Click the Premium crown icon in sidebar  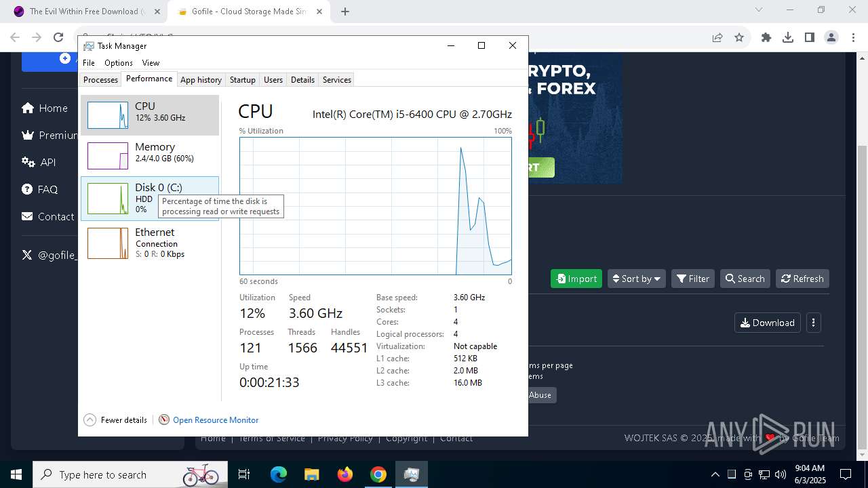tap(28, 135)
